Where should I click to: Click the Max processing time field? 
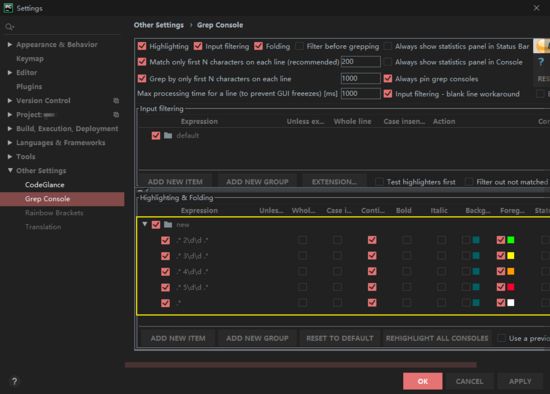(x=361, y=94)
